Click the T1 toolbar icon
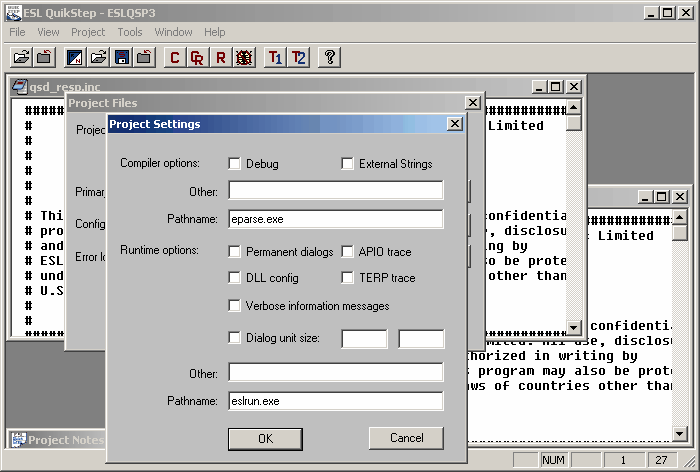Viewport: 700px width, 472px height. coord(275,57)
